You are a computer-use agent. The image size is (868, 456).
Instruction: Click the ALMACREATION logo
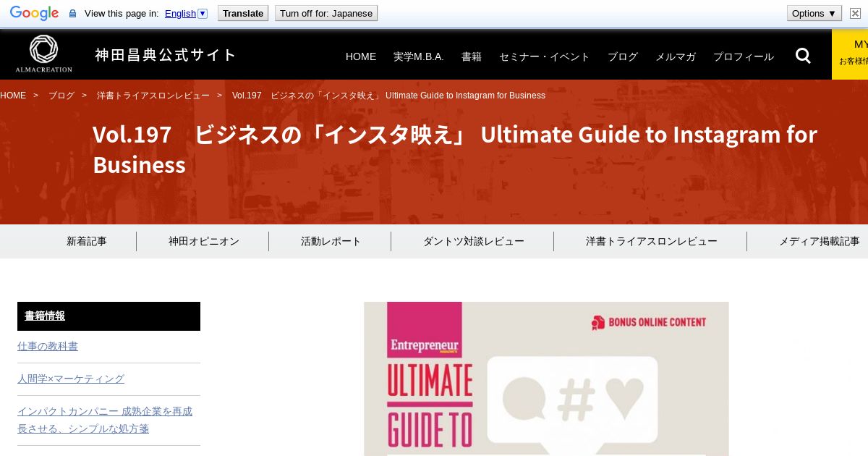(x=43, y=54)
